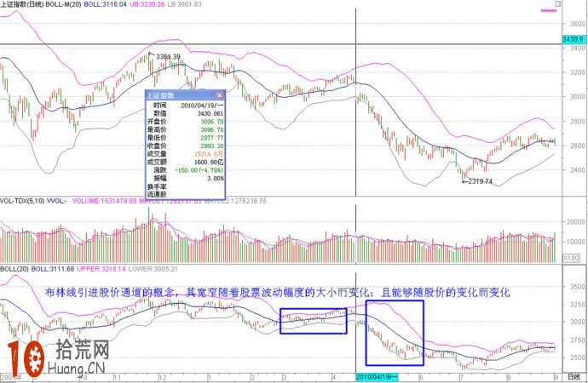Click the BOLL-M(20) indicator name
The height and width of the screenshot is (383, 588).
coord(63,4)
